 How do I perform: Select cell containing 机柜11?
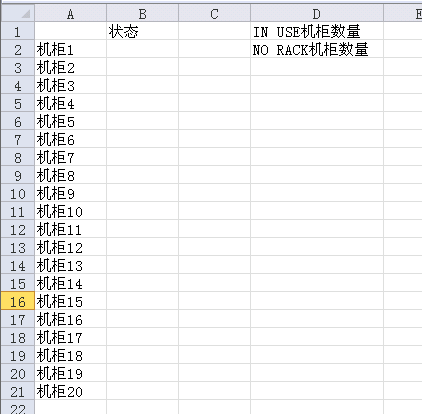tap(70, 229)
